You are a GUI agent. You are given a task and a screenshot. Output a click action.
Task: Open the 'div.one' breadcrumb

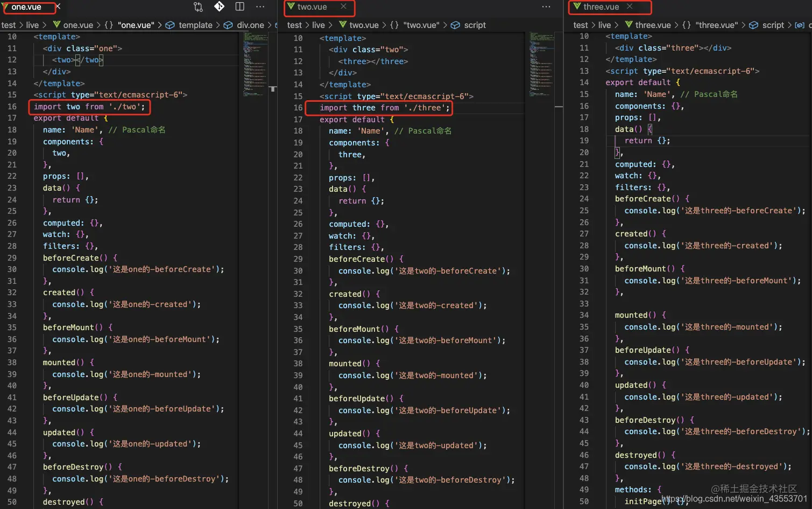point(250,25)
